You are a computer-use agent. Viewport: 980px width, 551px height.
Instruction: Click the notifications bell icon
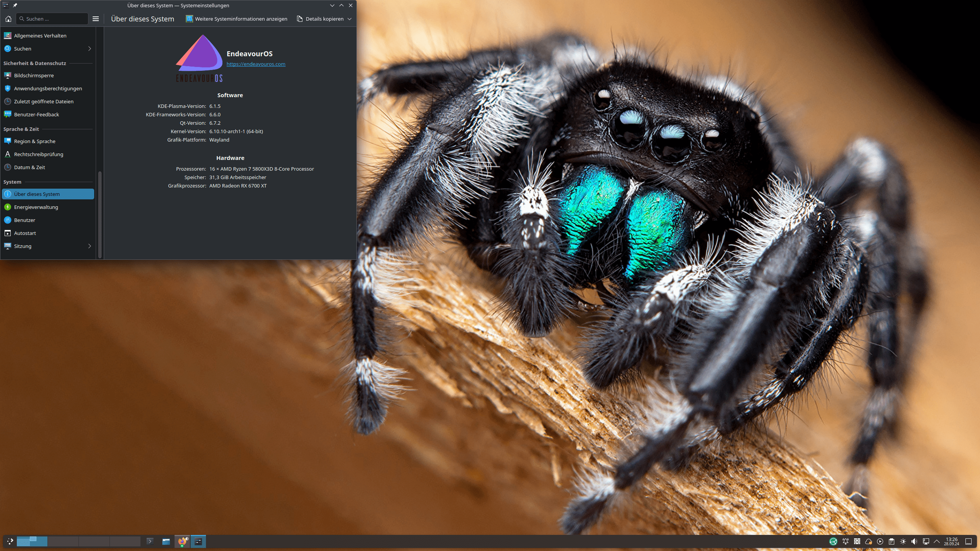[x=846, y=541]
